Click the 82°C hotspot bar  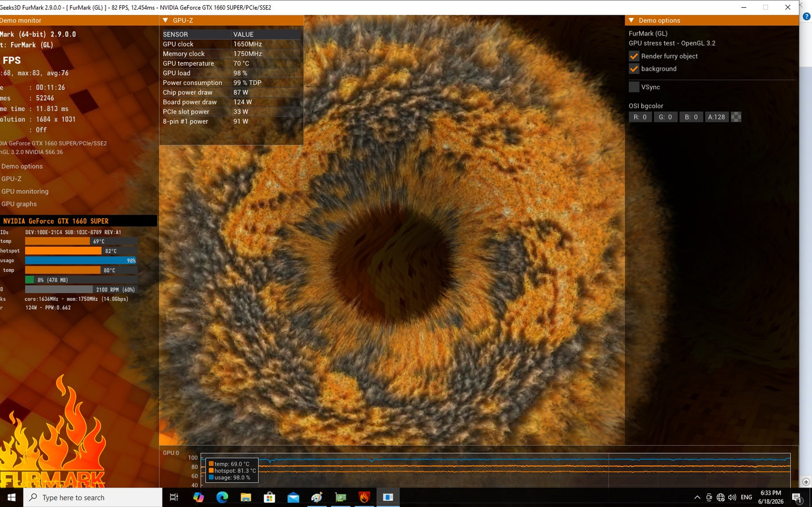click(81, 251)
